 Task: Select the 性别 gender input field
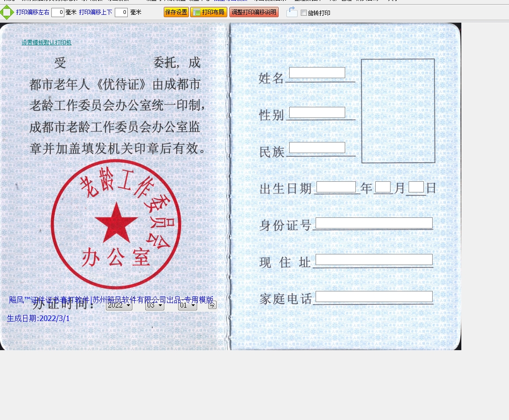tap(317, 112)
